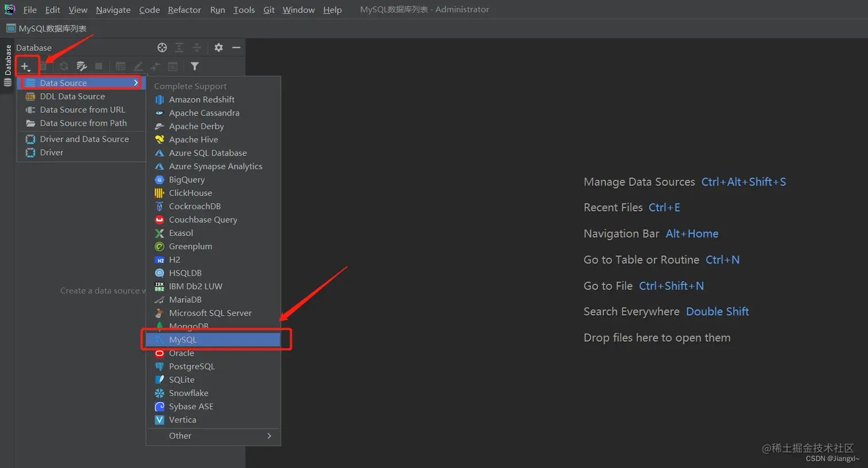868x468 pixels.
Task: Open the add new (+) dropdown
Action: 25,67
